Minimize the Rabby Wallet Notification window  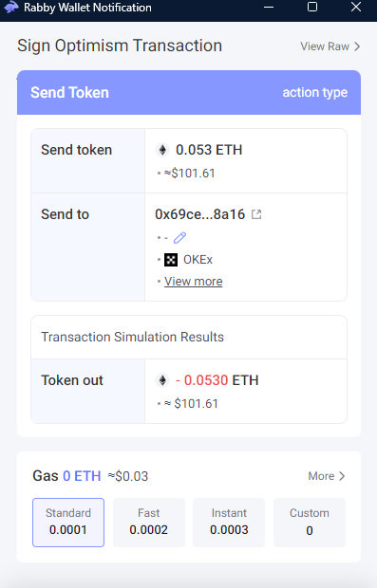(269, 8)
